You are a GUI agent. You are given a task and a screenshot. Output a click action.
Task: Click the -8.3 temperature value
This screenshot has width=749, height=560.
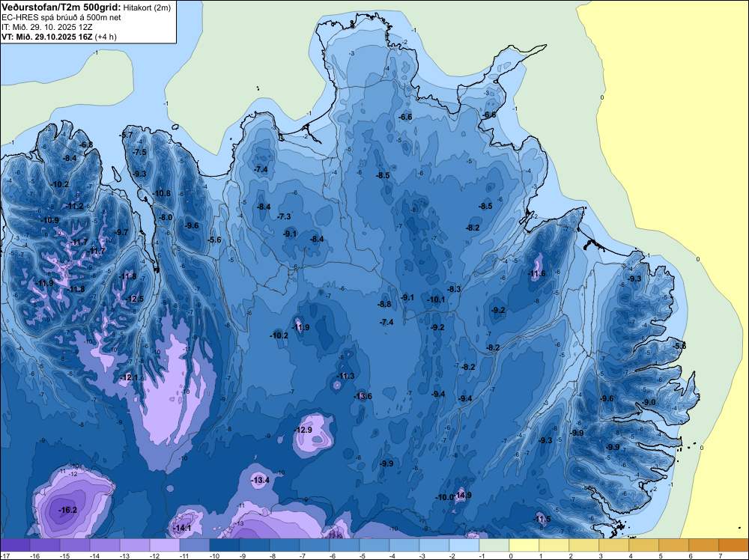pos(455,289)
